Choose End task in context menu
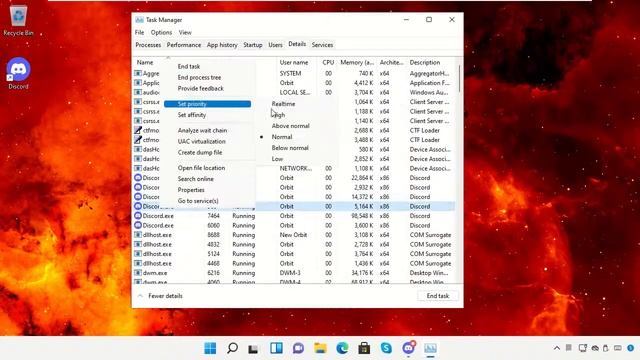This screenshot has width=640, height=360. [189, 66]
